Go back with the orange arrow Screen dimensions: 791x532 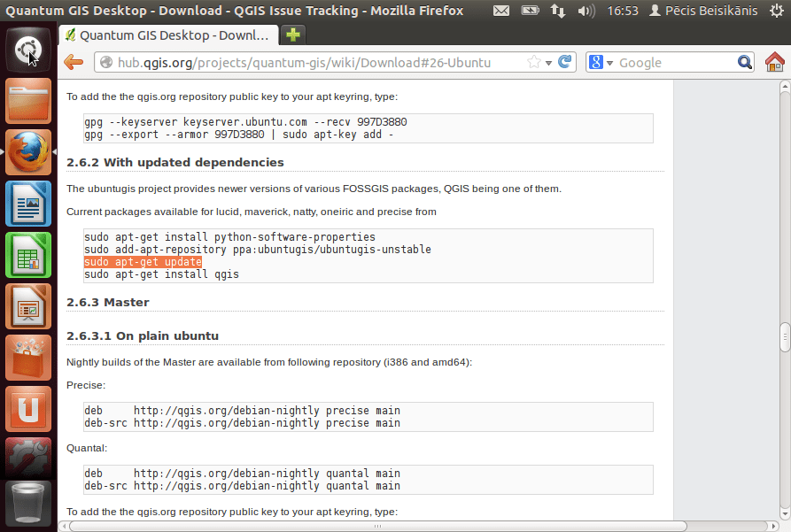pos(74,63)
